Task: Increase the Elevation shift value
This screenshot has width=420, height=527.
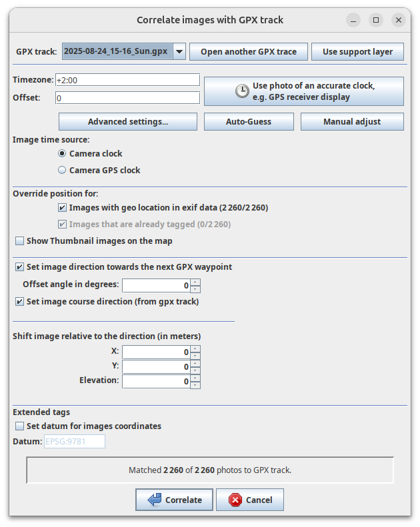Action: pyautogui.click(x=195, y=378)
